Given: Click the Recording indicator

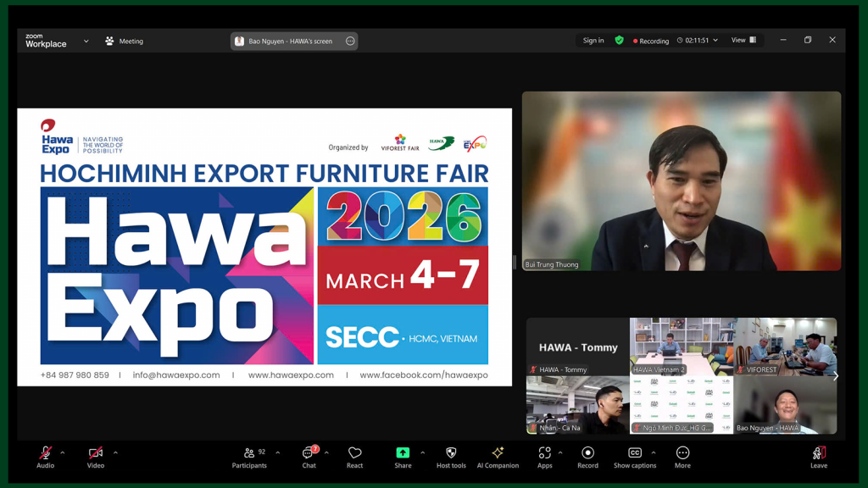Looking at the screenshot, I should coord(650,41).
